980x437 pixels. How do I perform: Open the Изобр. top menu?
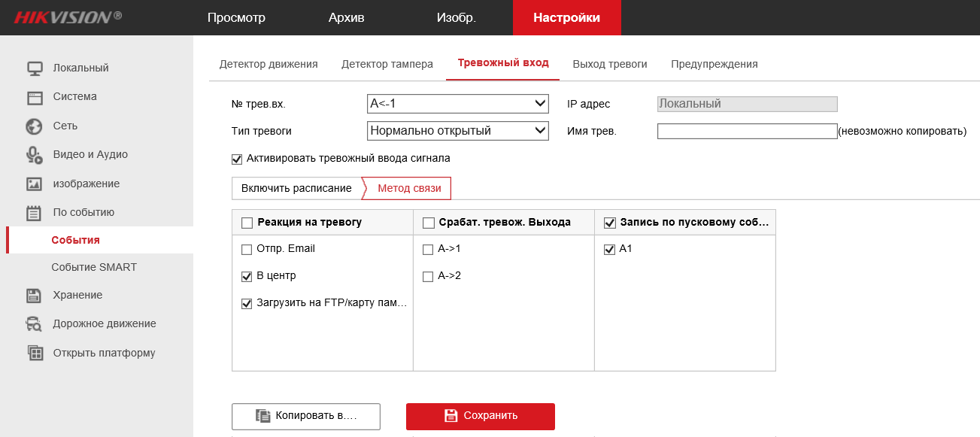[456, 17]
